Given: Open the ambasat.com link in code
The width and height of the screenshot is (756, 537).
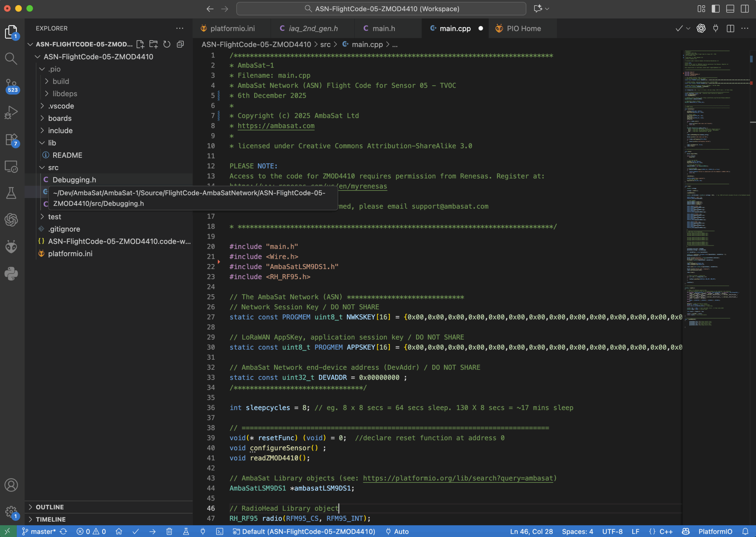Looking at the screenshot, I should click(276, 126).
